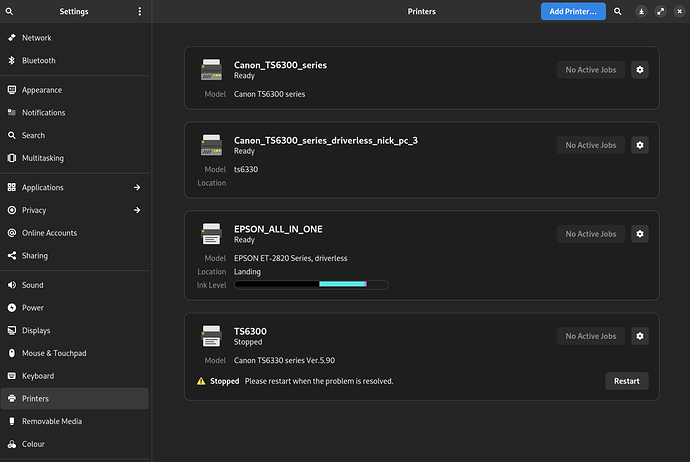Screen dimensions: 690x462
Task: Select Network in the settings sidebar
Action: (75, 38)
